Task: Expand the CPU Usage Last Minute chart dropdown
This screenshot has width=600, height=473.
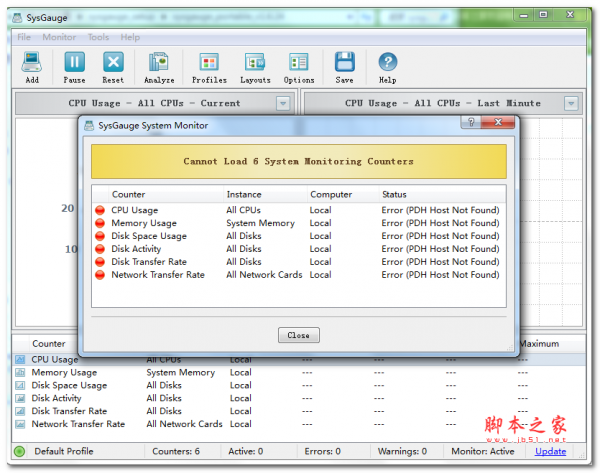Action: [x=571, y=103]
